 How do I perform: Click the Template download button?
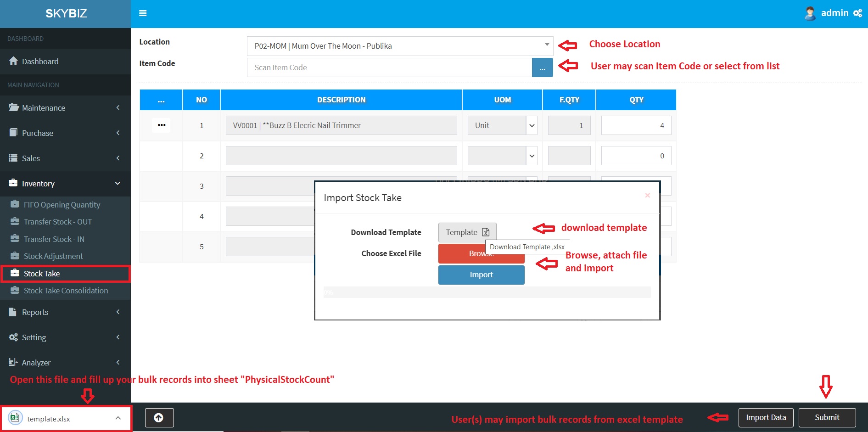(x=467, y=232)
